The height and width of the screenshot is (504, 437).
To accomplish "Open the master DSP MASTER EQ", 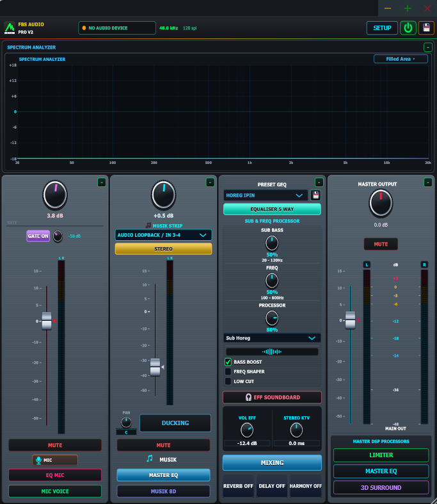I will 381,471.
